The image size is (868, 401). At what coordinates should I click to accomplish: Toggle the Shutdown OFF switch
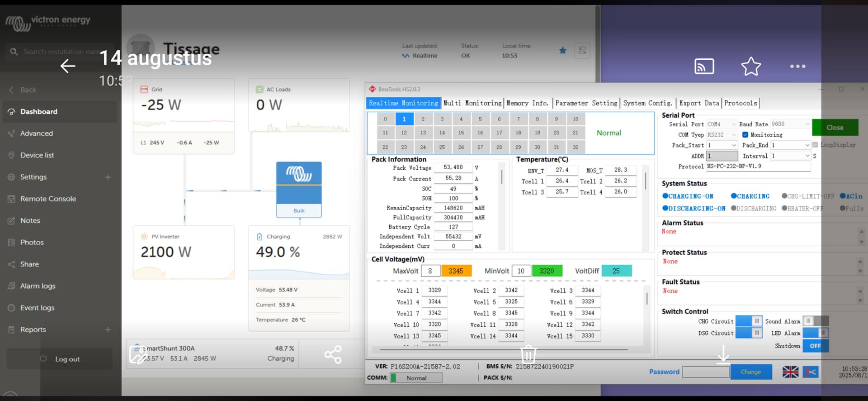(x=816, y=346)
